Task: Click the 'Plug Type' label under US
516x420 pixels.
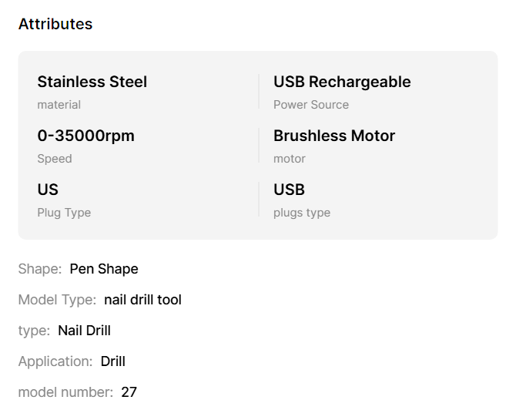Action: [x=64, y=213]
